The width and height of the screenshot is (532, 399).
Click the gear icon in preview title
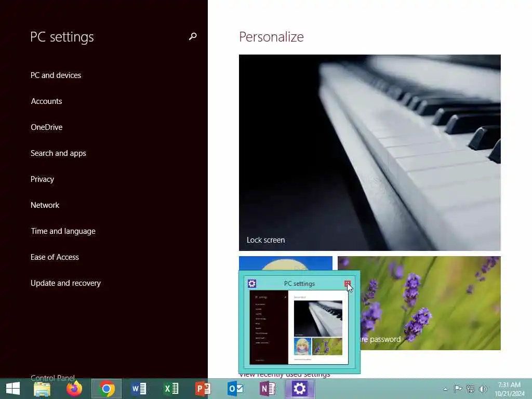(x=252, y=284)
